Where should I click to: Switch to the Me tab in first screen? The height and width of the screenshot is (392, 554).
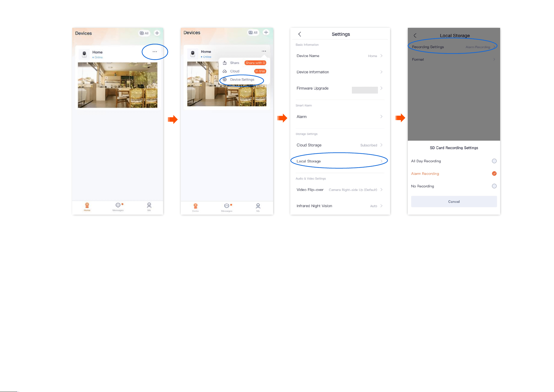point(149,206)
